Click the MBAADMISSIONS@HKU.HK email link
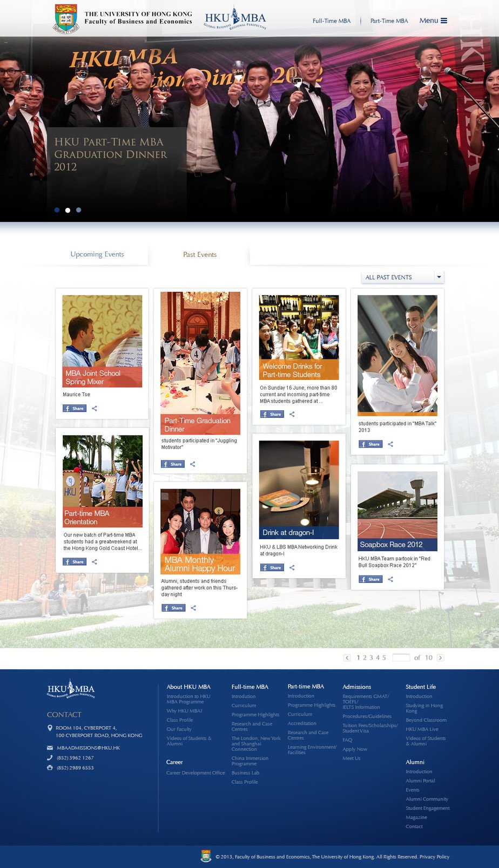 pos(89,748)
